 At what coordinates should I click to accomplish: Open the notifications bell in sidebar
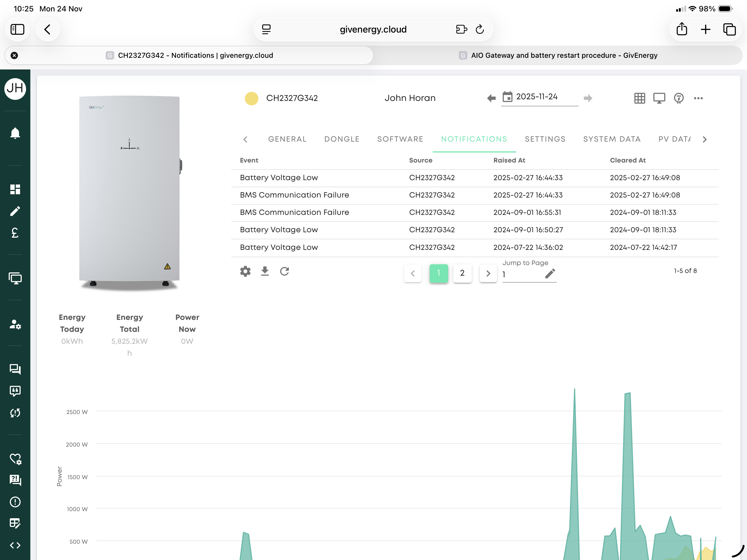pyautogui.click(x=15, y=133)
